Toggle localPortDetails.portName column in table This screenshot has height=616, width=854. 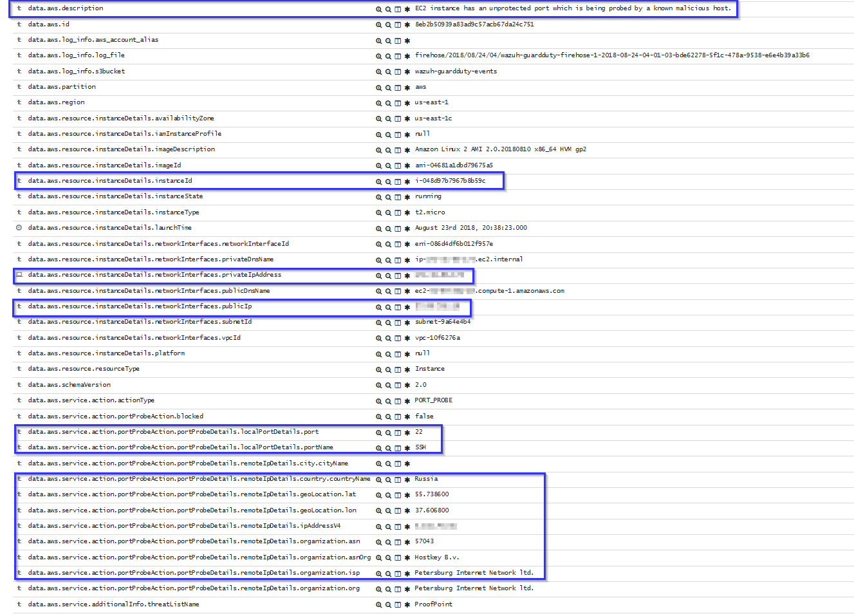398,448
